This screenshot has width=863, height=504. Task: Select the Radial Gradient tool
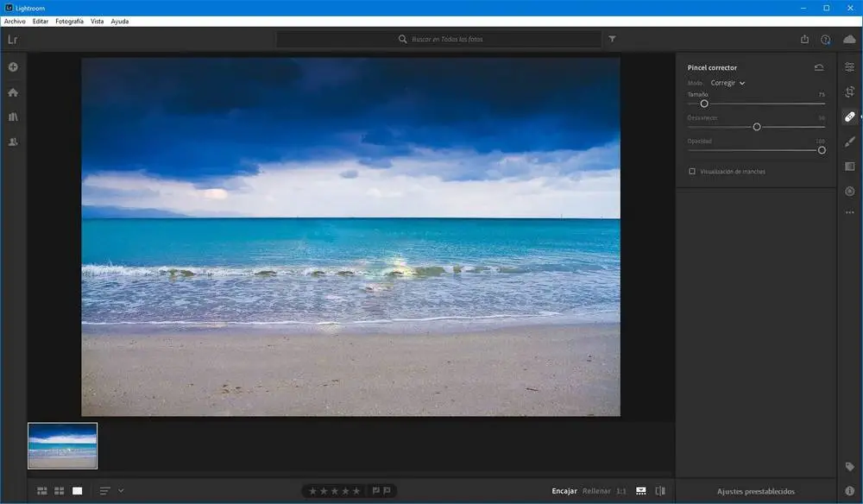(x=849, y=191)
